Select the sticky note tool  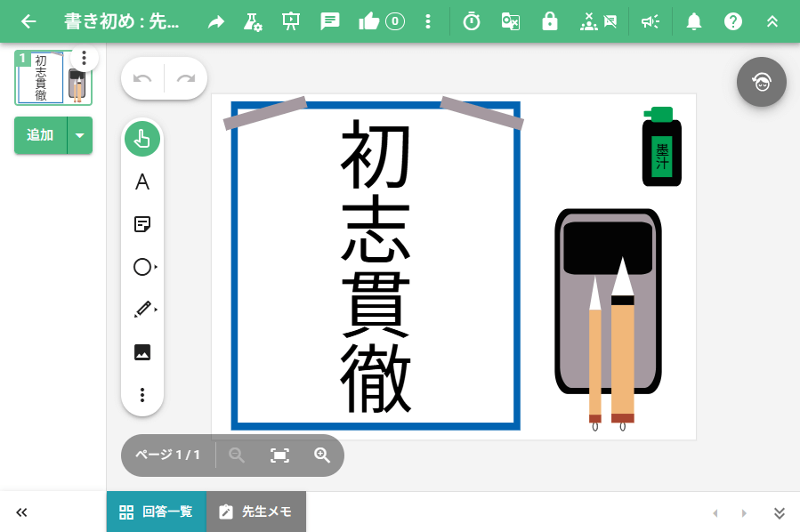pos(142,224)
